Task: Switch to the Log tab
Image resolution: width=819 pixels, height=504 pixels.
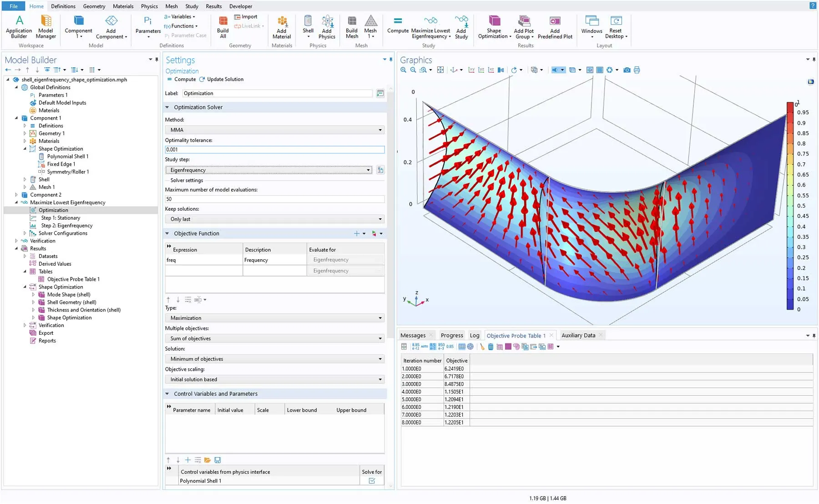Action: 474,336
